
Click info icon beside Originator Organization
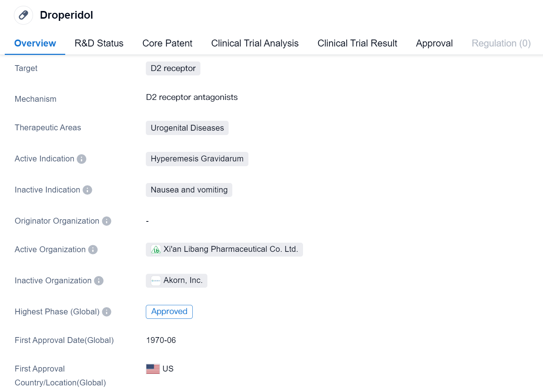coord(107,221)
